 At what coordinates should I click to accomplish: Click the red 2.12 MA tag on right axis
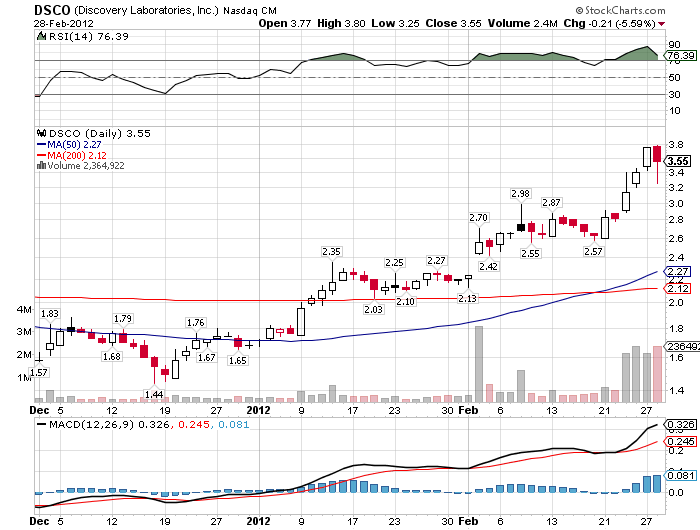tap(678, 288)
